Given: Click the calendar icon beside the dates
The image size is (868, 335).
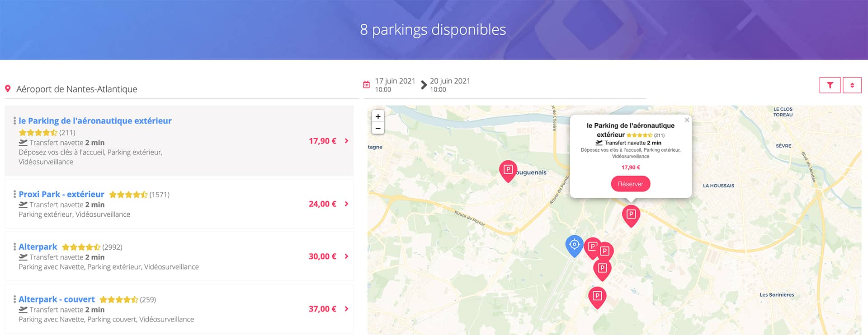Looking at the screenshot, I should pyautogui.click(x=366, y=84).
